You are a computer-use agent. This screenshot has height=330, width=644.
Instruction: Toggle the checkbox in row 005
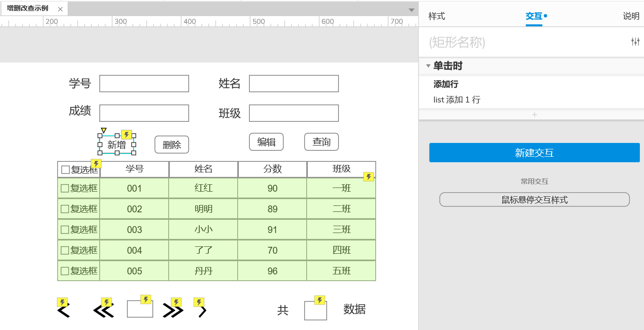[x=65, y=271]
